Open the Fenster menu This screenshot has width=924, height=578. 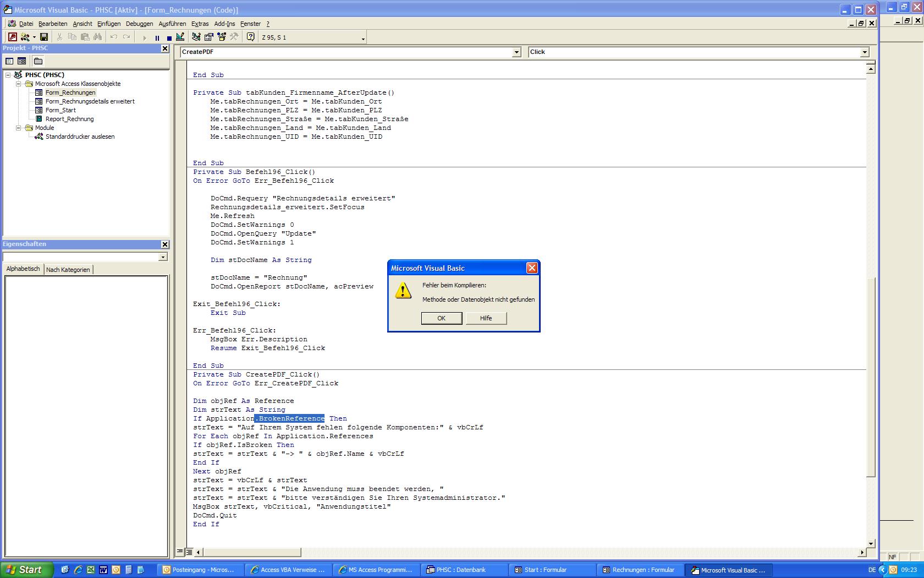coord(250,24)
